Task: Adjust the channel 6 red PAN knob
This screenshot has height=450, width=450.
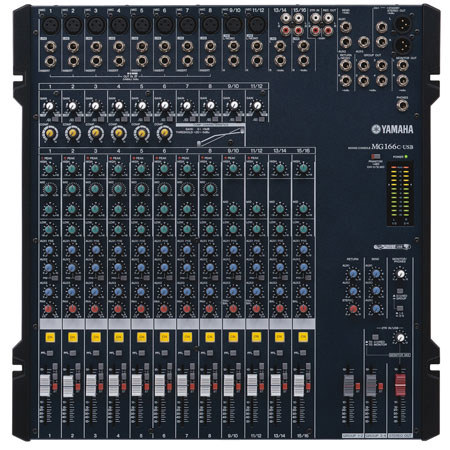Action: click(164, 309)
